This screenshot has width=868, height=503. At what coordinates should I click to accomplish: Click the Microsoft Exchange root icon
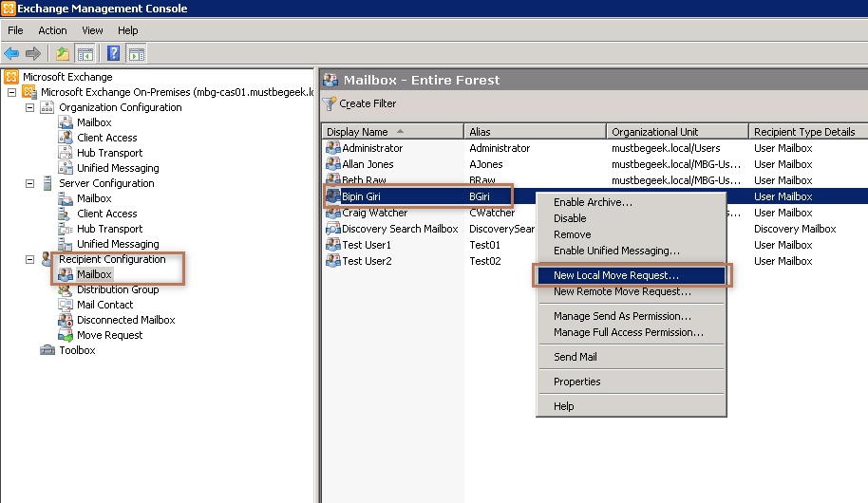(11, 77)
